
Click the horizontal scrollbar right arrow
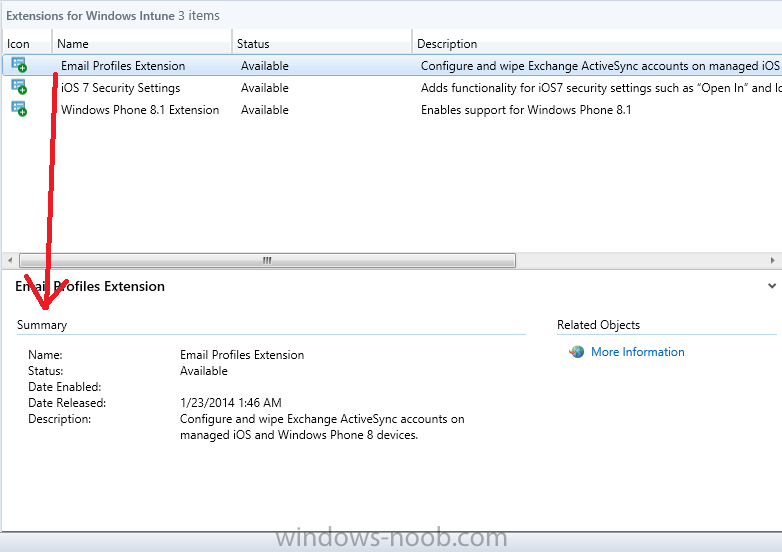click(773, 260)
